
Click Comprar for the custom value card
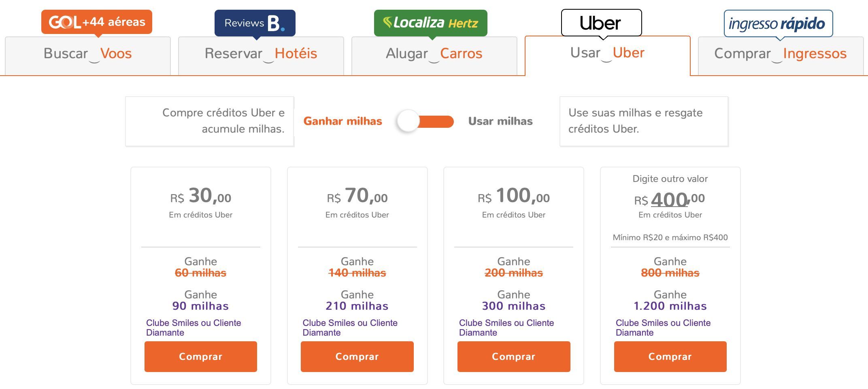(670, 357)
